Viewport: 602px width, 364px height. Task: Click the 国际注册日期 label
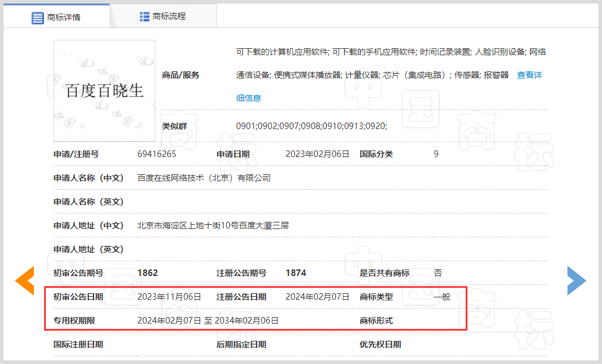coord(79,344)
